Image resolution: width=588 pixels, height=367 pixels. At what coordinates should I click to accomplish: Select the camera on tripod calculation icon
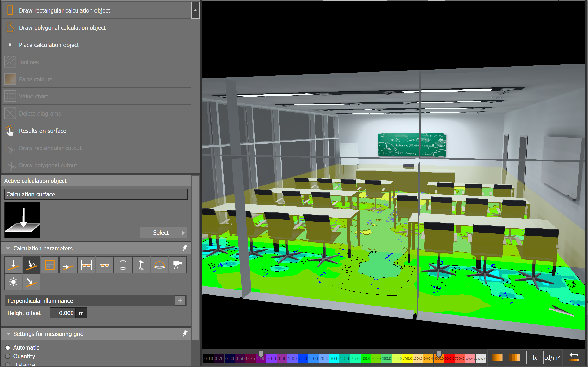[177, 265]
